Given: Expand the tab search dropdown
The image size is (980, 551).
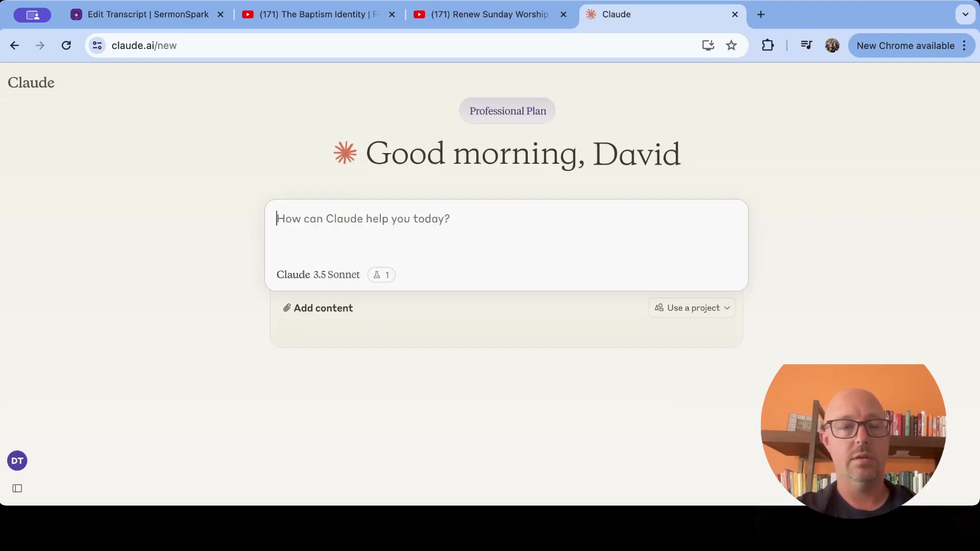Looking at the screenshot, I should point(965,14).
